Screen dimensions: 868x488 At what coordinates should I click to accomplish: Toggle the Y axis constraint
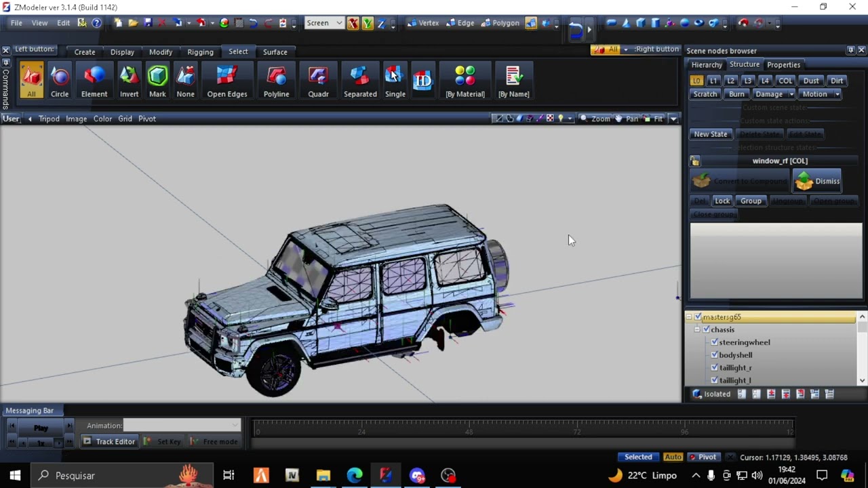[x=367, y=23]
